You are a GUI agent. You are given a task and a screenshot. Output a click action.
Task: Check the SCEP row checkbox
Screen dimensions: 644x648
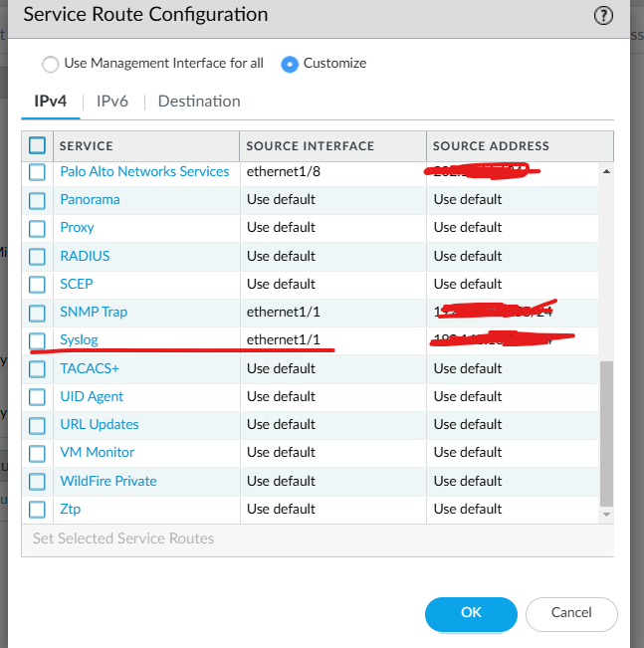37,285
